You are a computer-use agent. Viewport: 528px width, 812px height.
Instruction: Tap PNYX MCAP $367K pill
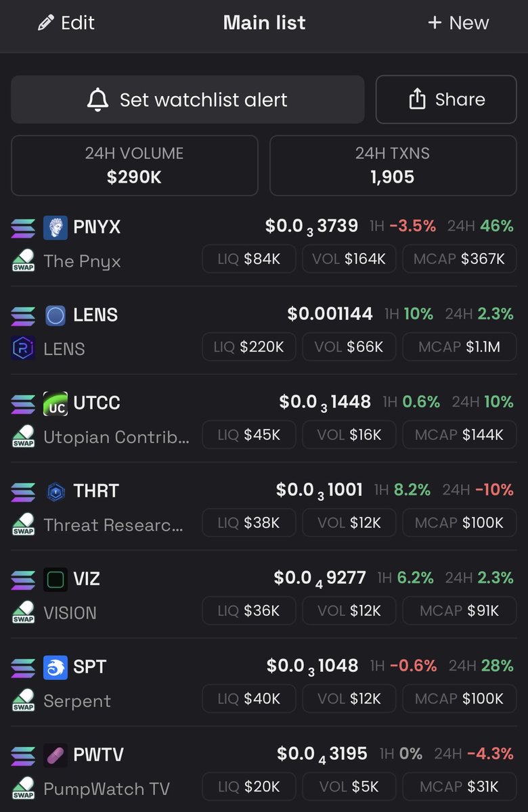(x=460, y=259)
